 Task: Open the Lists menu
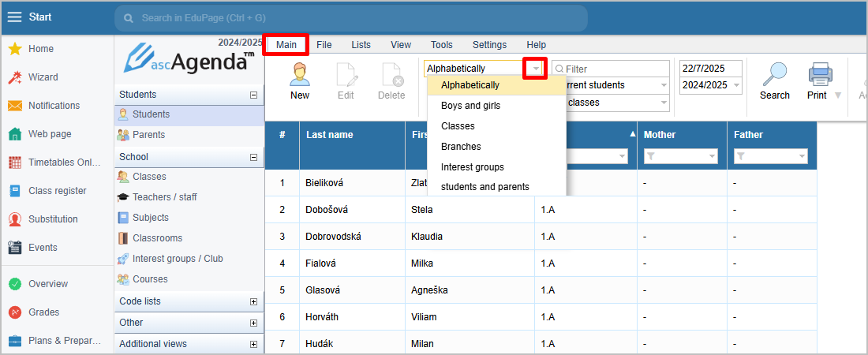click(361, 45)
